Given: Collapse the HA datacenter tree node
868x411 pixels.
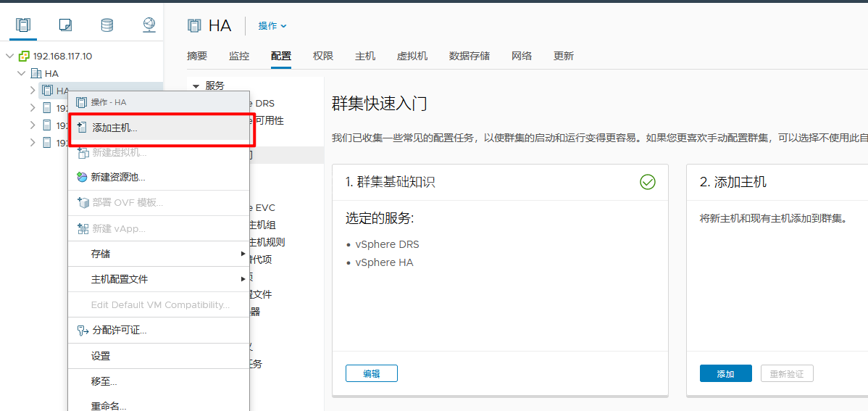Looking at the screenshot, I should click(21, 74).
